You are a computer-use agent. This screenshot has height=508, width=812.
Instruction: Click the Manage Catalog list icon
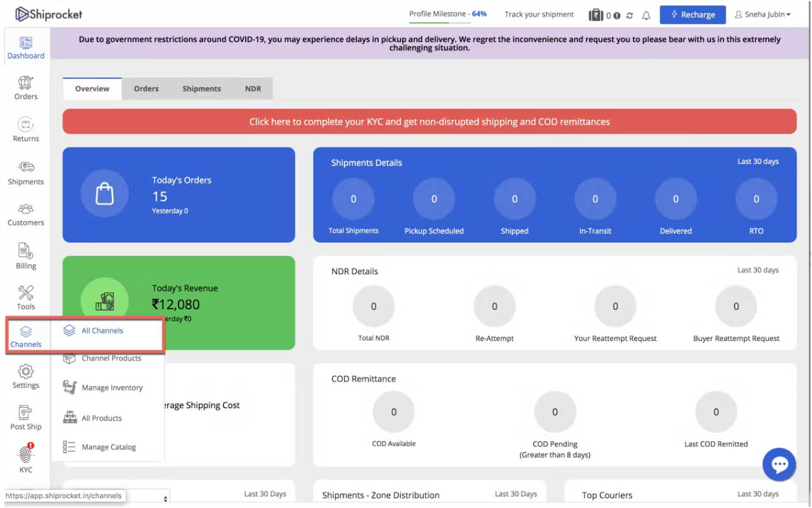[69, 447]
